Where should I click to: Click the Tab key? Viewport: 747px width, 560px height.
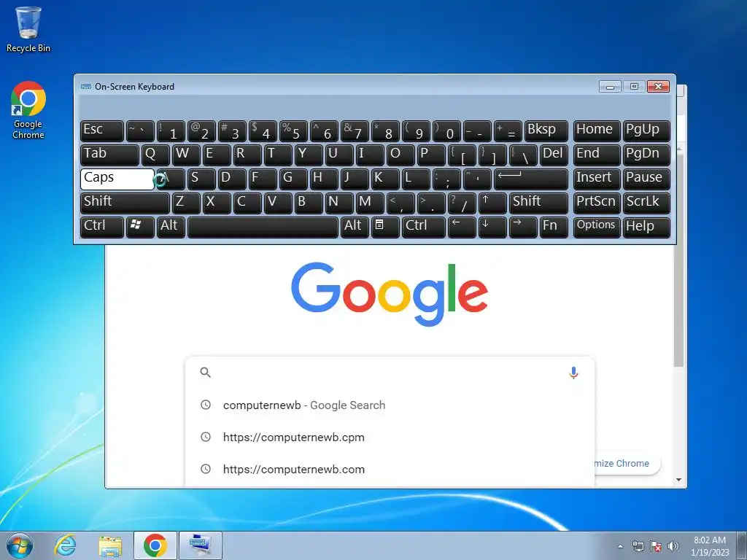pyautogui.click(x=109, y=155)
